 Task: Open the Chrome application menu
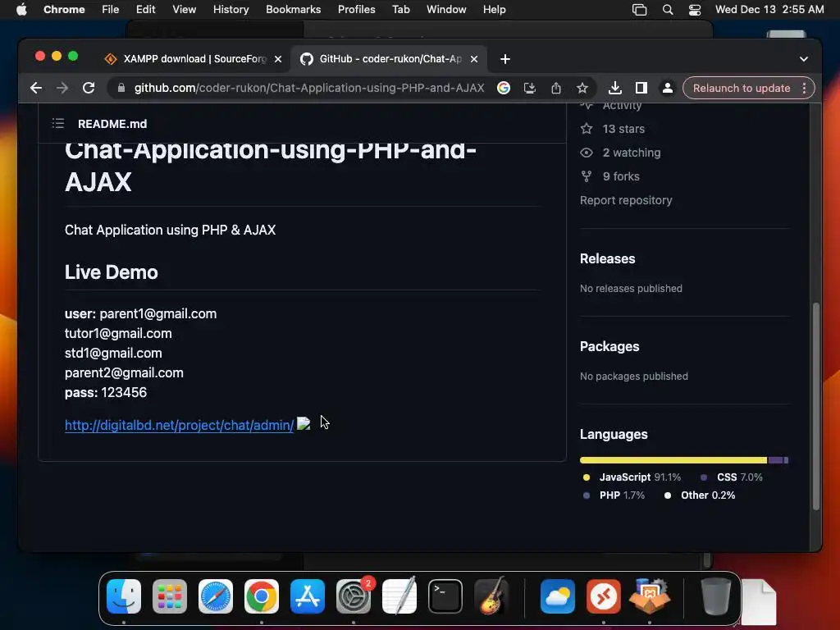coord(64,10)
